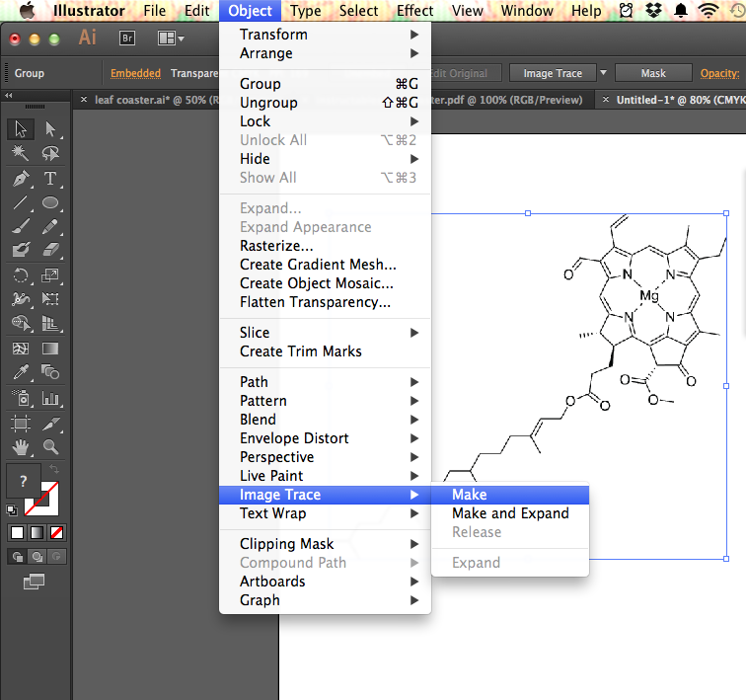Expand the Path submenu
The width and height of the screenshot is (746, 700).
coord(325,382)
